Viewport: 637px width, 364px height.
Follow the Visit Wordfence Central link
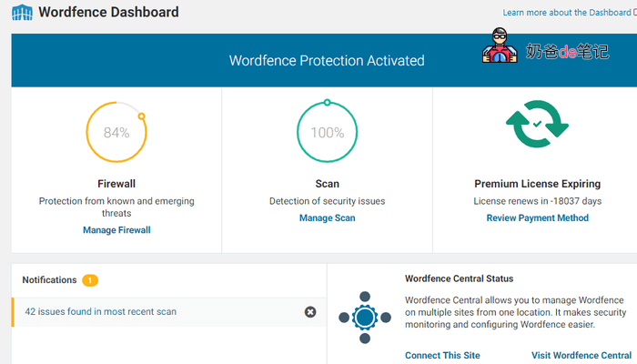pos(581,355)
